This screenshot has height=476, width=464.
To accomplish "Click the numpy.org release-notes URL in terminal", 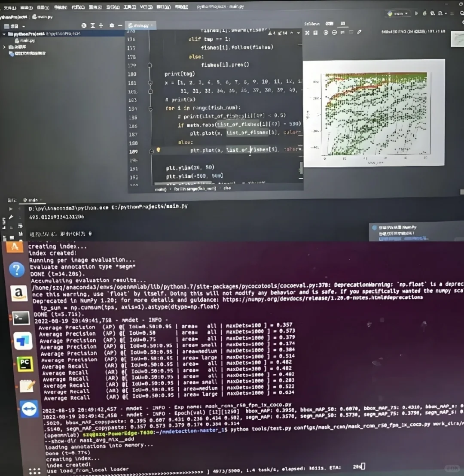I will coord(322,298).
